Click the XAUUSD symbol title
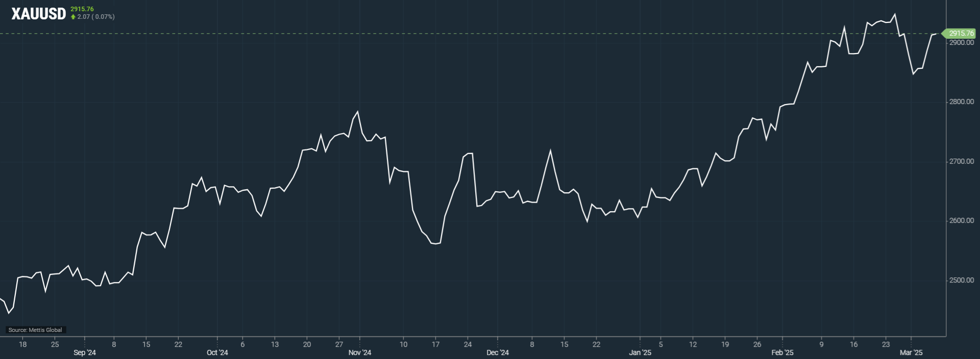 click(39, 14)
